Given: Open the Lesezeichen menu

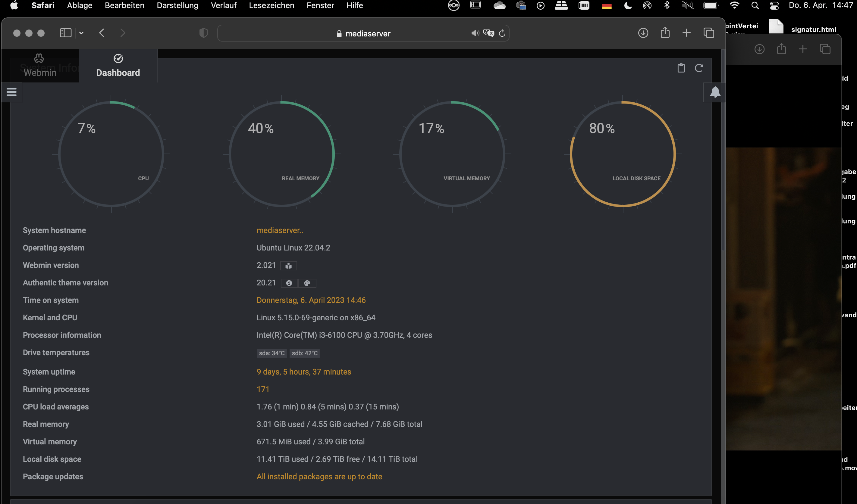Looking at the screenshot, I should tap(271, 5).
